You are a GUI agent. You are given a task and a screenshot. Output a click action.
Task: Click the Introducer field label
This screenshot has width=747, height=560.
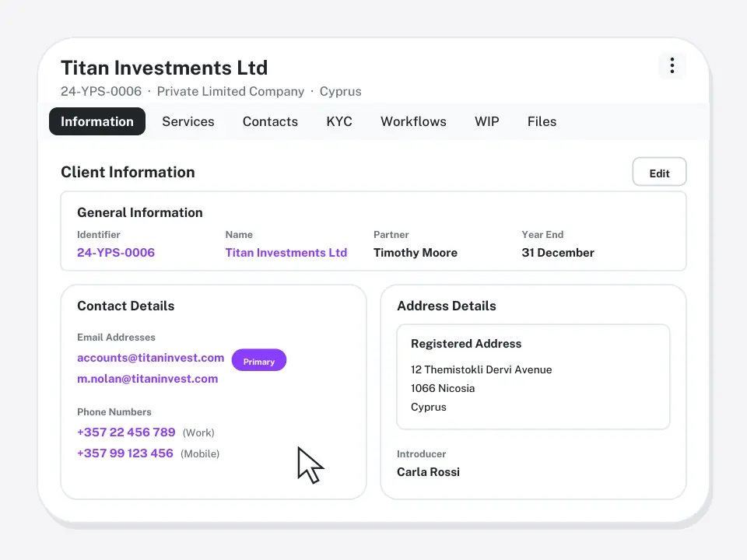click(421, 453)
